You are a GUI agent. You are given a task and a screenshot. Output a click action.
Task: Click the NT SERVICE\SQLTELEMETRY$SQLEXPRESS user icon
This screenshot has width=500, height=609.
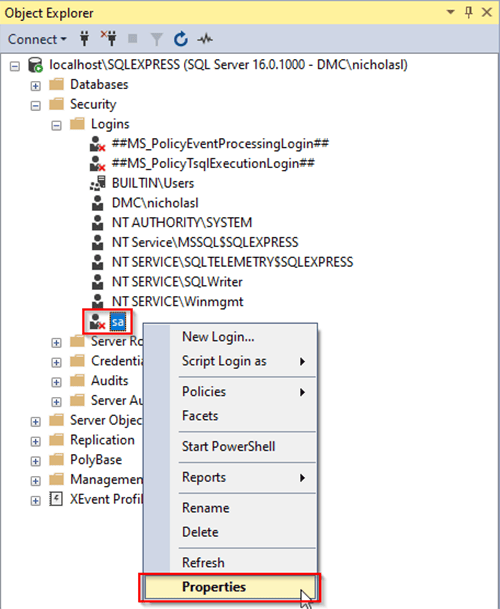tap(98, 263)
